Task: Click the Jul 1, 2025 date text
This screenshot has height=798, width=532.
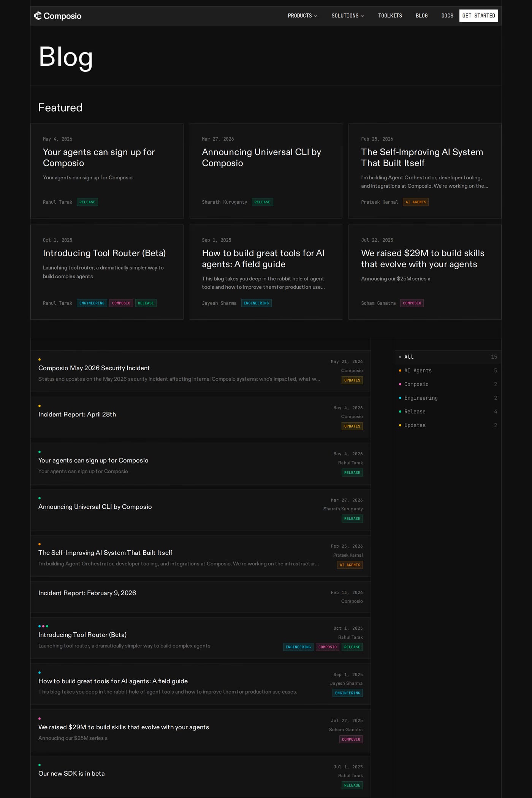Action: coord(348,767)
